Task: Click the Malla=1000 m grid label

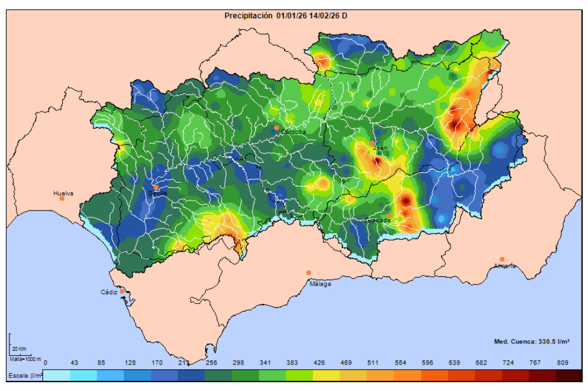Action: [25, 359]
